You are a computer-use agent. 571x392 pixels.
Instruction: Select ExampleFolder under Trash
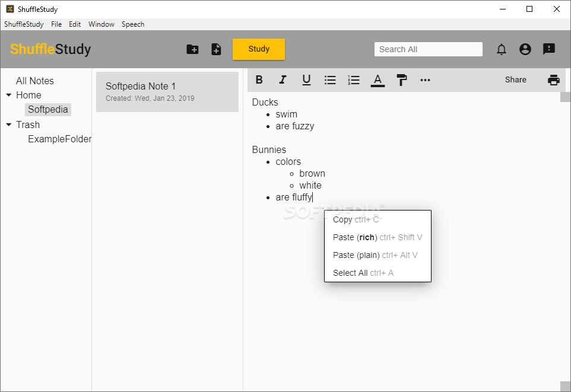point(60,139)
